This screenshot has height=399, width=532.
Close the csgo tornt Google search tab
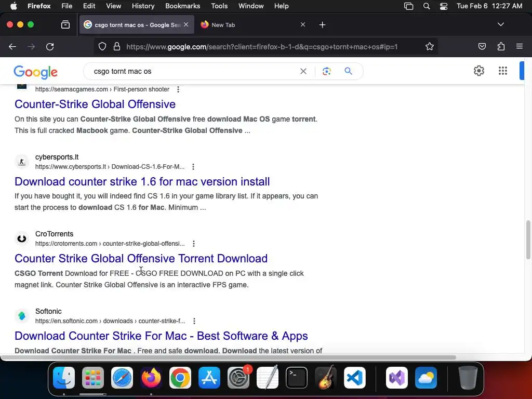[186, 24]
